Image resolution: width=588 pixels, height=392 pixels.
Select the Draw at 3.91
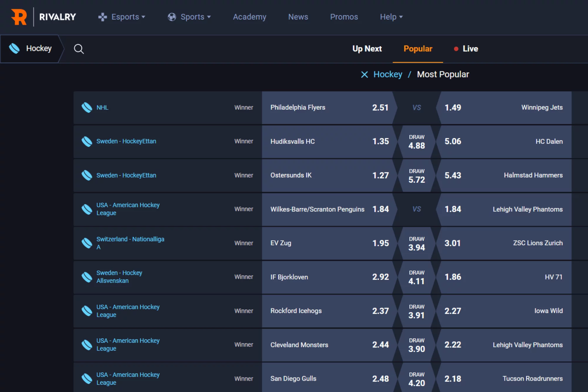[x=417, y=311]
